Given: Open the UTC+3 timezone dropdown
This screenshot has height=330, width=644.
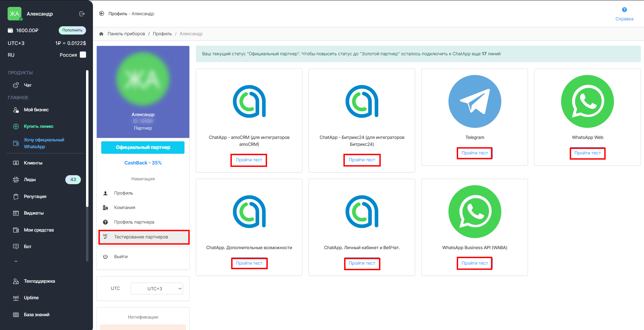Looking at the screenshot, I should click(x=157, y=289).
